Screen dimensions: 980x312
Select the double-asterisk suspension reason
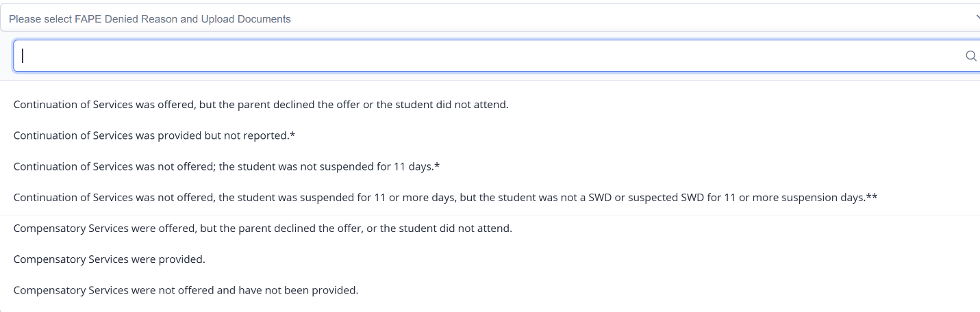pos(445,198)
